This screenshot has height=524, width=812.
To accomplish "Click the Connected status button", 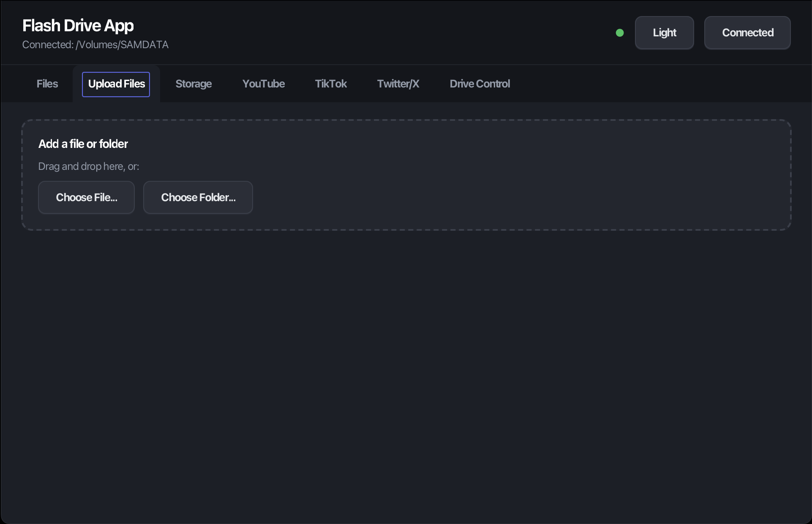I will [747, 33].
